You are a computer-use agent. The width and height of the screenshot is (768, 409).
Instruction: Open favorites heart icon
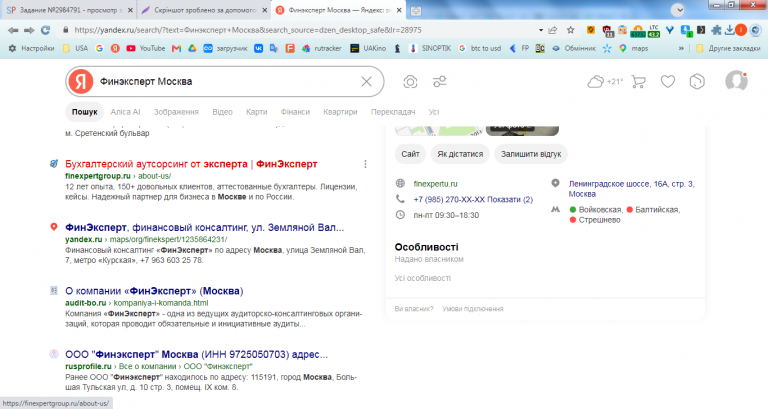tap(668, 81)
